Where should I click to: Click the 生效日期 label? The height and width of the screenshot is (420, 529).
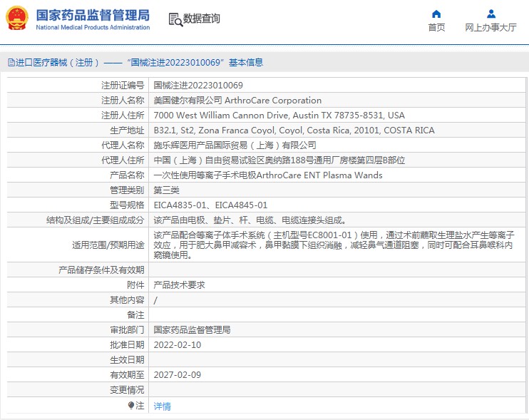(127, 360)
